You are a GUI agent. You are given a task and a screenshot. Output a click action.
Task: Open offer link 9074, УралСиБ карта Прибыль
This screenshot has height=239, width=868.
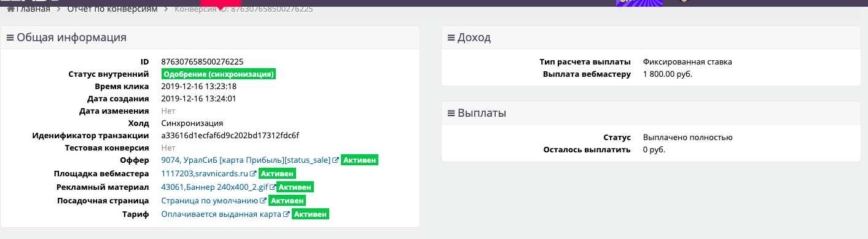(x=246, y=160)
